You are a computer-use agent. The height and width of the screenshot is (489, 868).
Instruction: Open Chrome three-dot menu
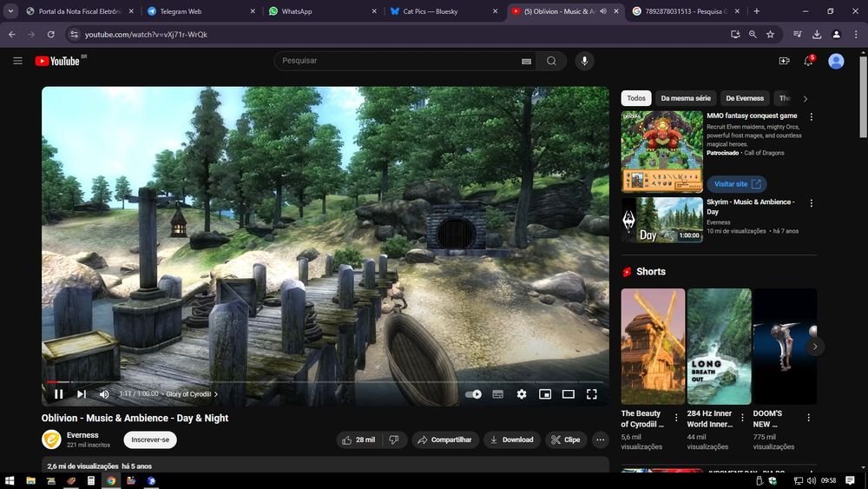tap(856, 35)
